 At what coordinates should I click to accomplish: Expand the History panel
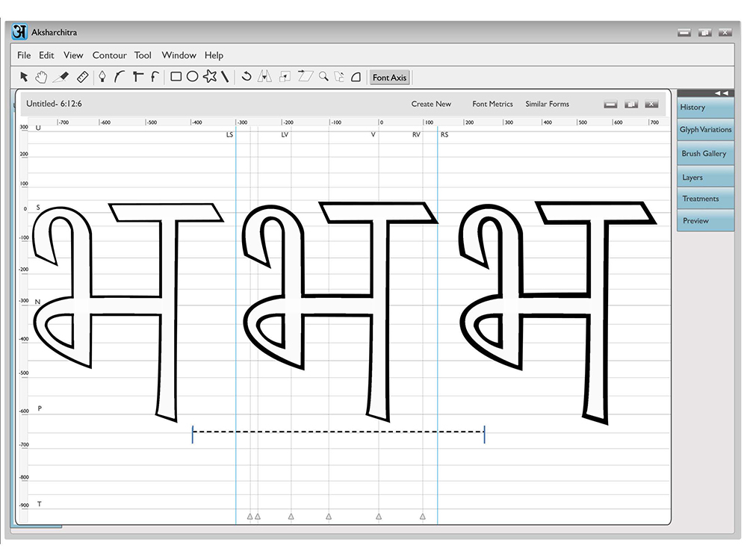pyautogui.click(x=705, y=107)
